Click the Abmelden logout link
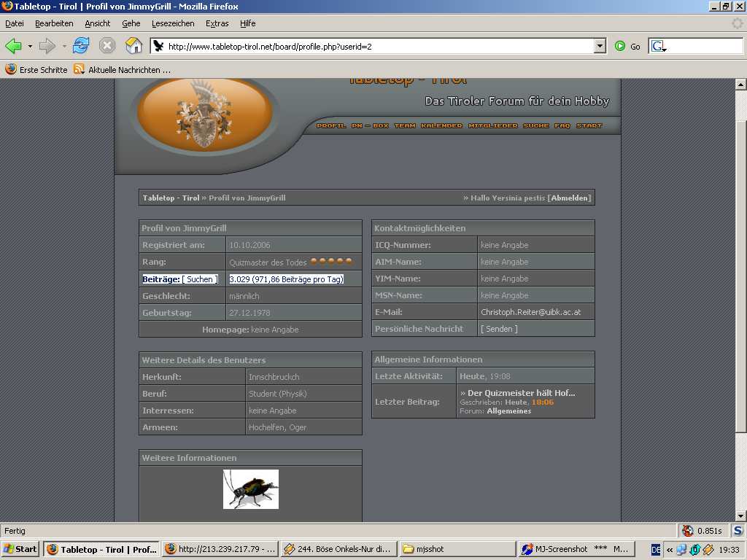 pyautogui.click(x=570, y=198)
